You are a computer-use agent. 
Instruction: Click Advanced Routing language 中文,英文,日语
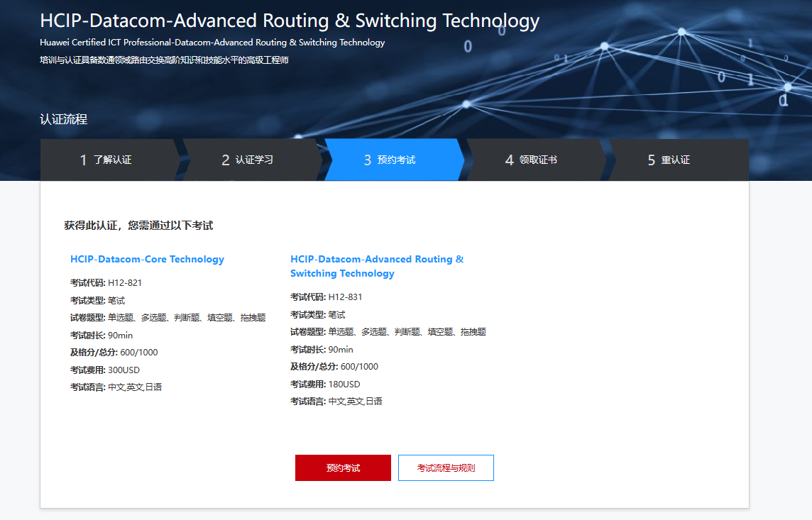355,402
